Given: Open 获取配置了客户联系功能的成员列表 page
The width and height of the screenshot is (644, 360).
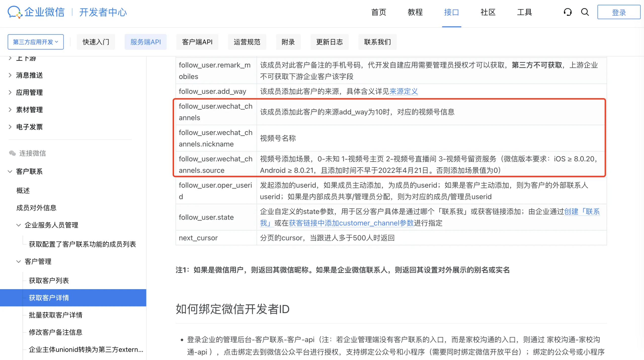Looking at the screenshot, I should [82, 244].
